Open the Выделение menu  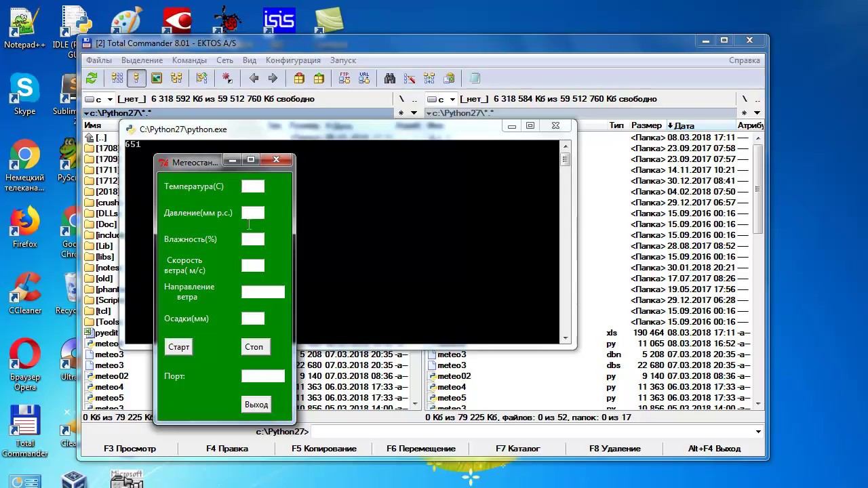[142, 60]
